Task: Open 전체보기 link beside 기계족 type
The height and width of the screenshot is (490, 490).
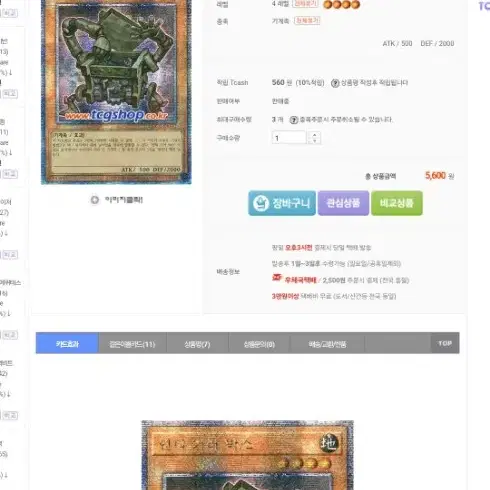Action: (x=307, y=21)
